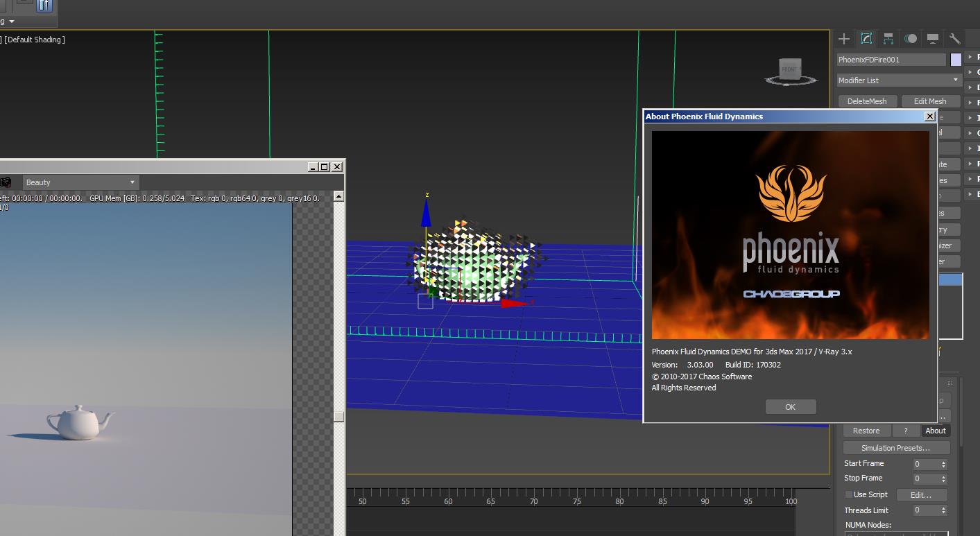This screenshot has width=980, height=536.
Task: Click the Restore button
Action: 866,431
